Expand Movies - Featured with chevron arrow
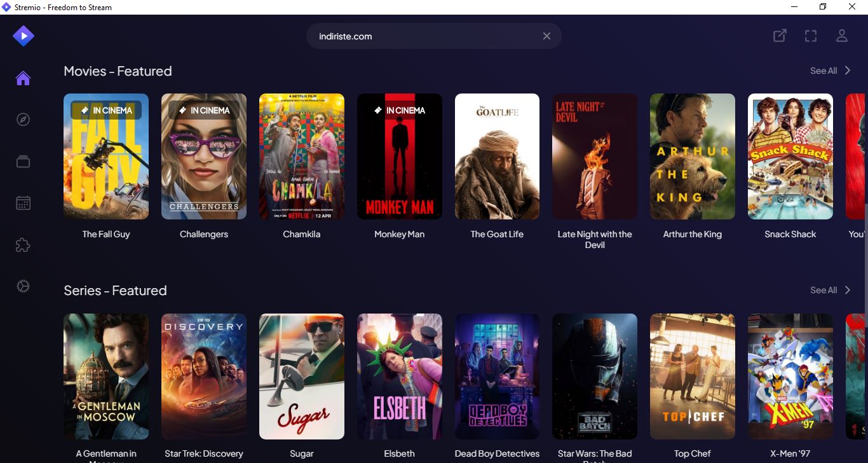Screen dimensions: 868x463 click(848, 71)
